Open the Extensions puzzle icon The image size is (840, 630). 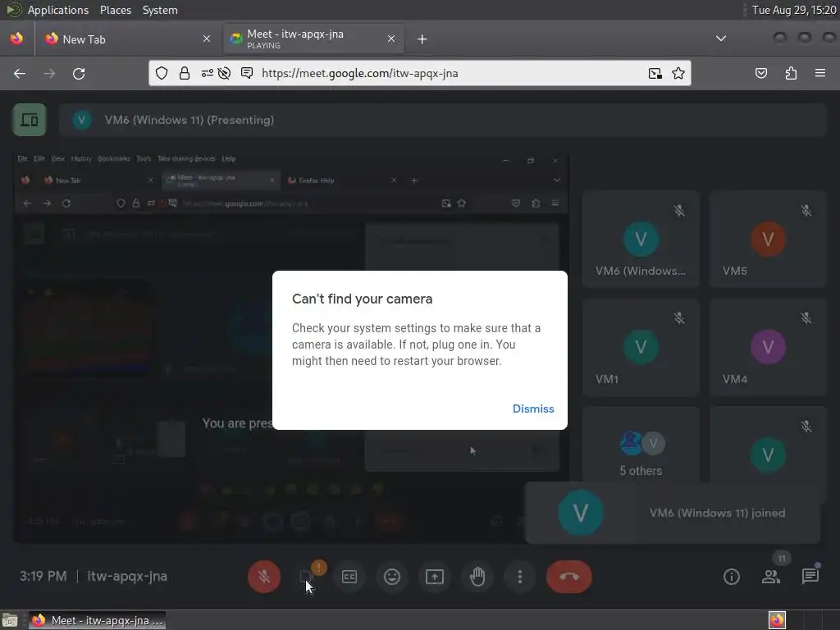(x=791, y=73)
